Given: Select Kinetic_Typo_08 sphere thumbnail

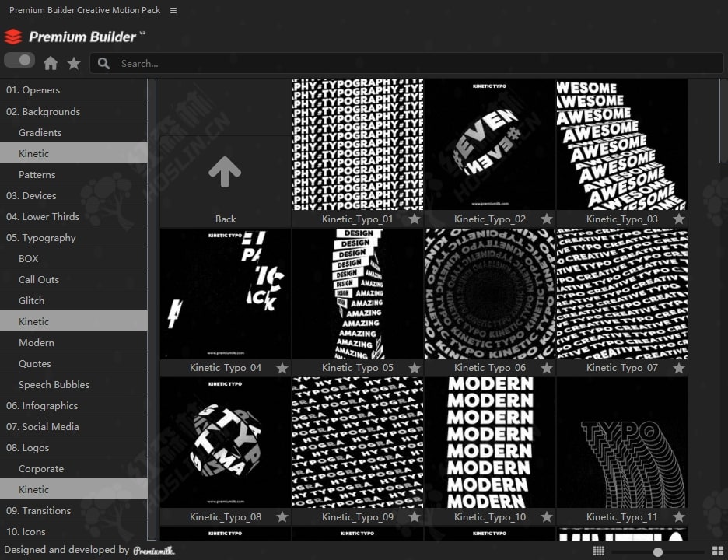Looking at the screenshot, I should click(x=226, y=443).
